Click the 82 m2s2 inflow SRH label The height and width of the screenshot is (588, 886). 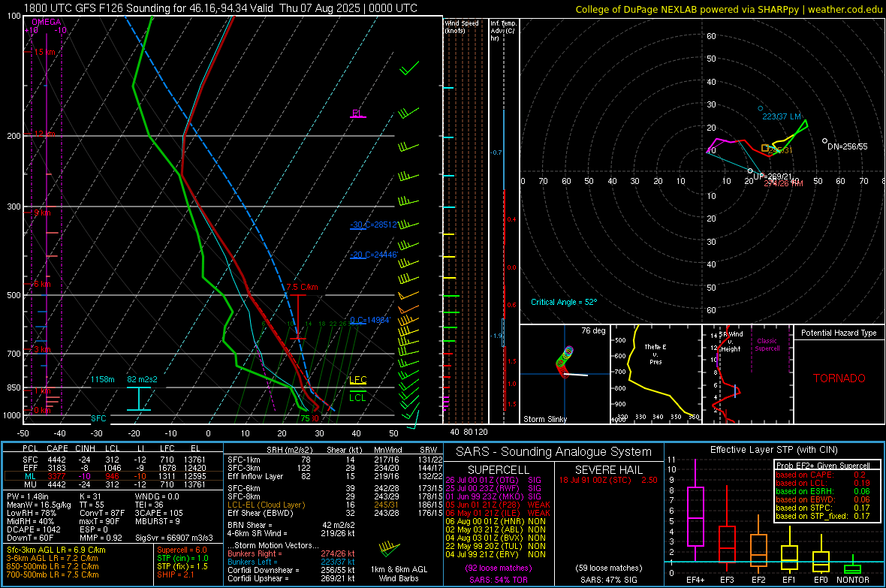click(143, 379)
